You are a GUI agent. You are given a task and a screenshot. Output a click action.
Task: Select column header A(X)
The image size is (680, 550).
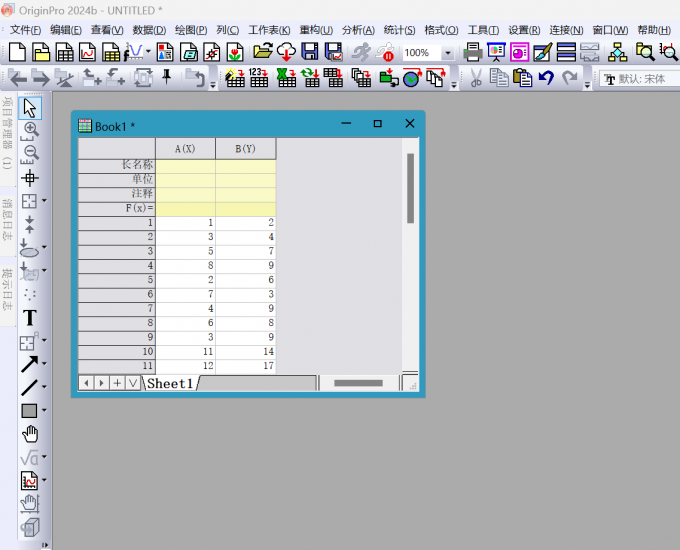click(x=185, y=149)
